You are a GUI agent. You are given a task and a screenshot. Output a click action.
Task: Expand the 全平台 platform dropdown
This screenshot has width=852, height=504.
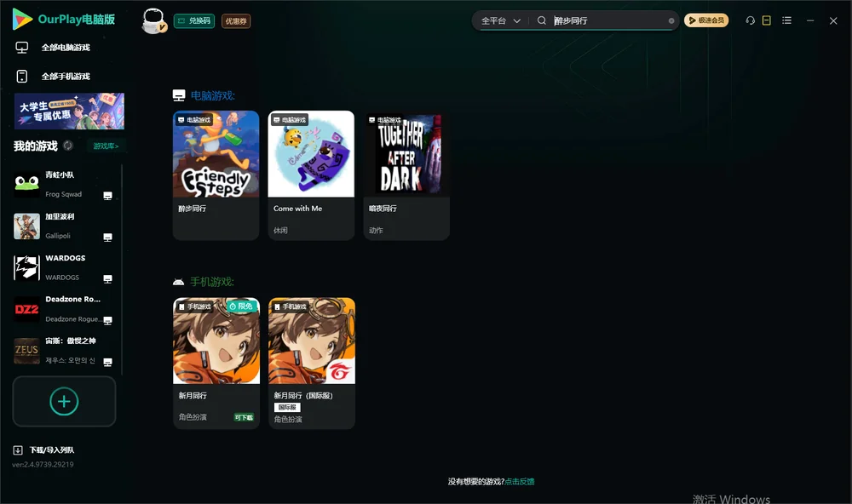click(x=500, y=20)
